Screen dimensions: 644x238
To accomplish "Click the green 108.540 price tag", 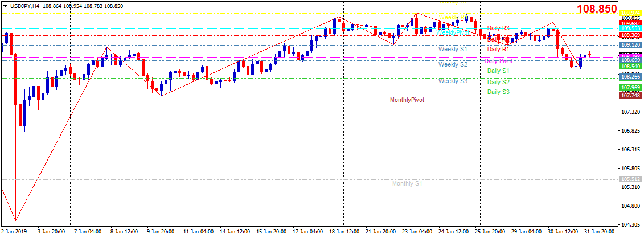I will tap(630, 66).
